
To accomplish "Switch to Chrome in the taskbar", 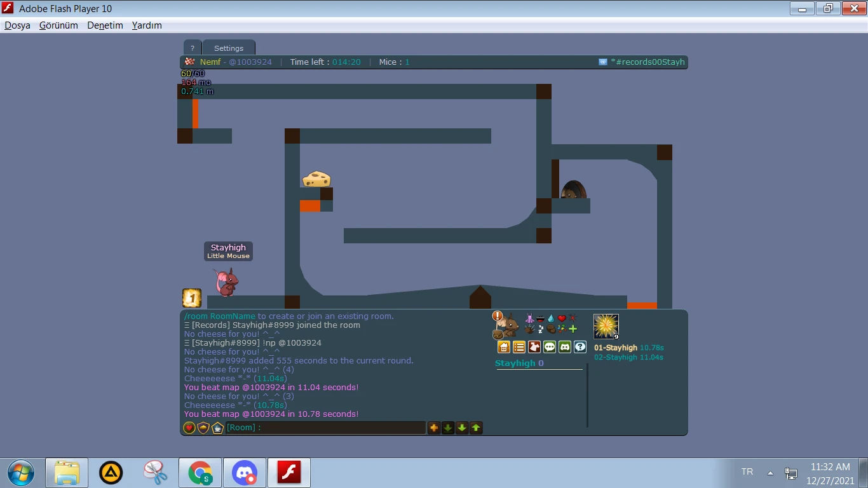I will [200, 473].
